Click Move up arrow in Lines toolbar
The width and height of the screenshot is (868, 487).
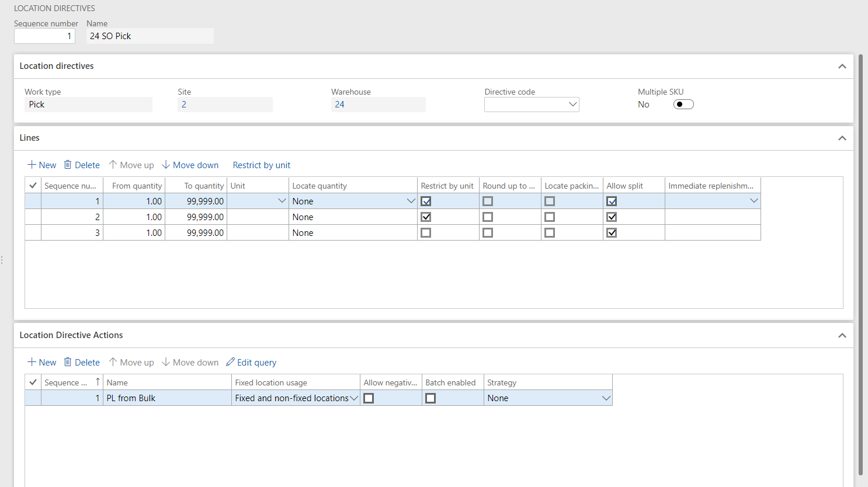pyautogui.click(x=113, y=165)
